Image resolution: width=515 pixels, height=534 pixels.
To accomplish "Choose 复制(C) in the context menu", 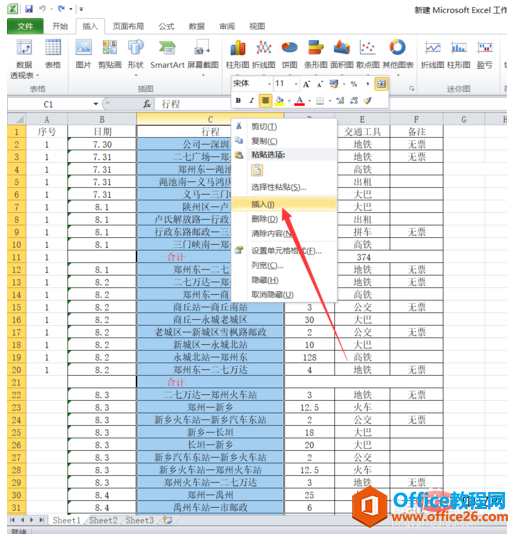I will click(x=284, y=141).
